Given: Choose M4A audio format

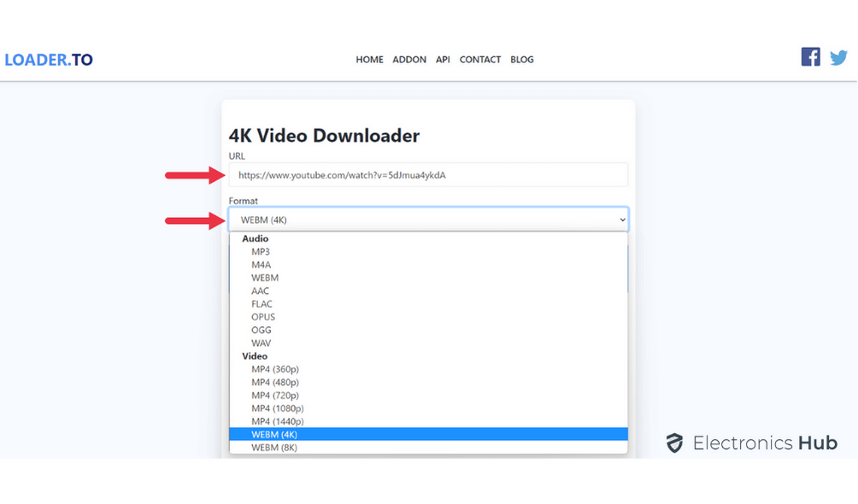Looking at the screenshot, I should click(428, 265).
